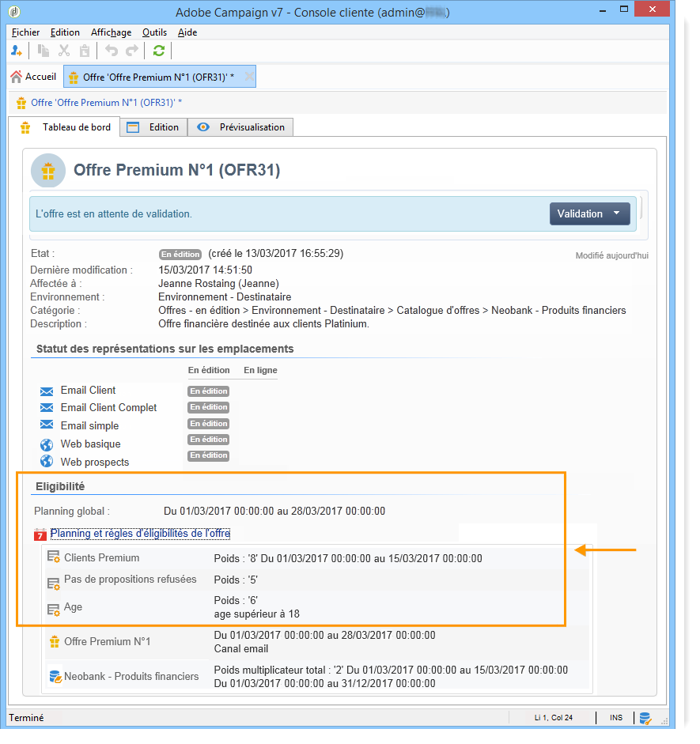Click the Age rule name

[73, 607]
